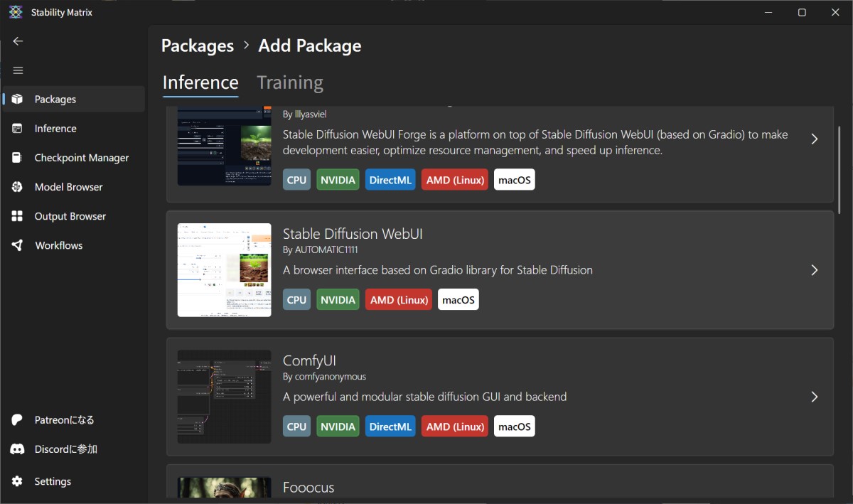Open the Discordに参加 link
Viewport: 853px width, 504px height.
click(74, 449)
